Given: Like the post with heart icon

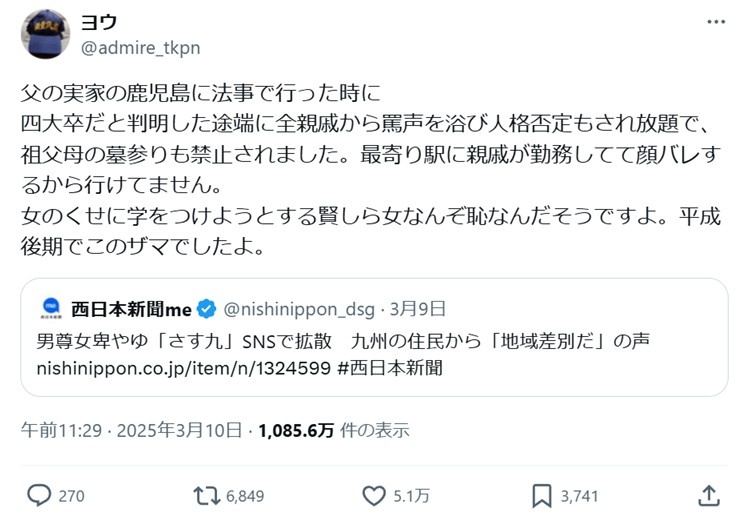Looking at the screenshot, I should pos(374,494).
